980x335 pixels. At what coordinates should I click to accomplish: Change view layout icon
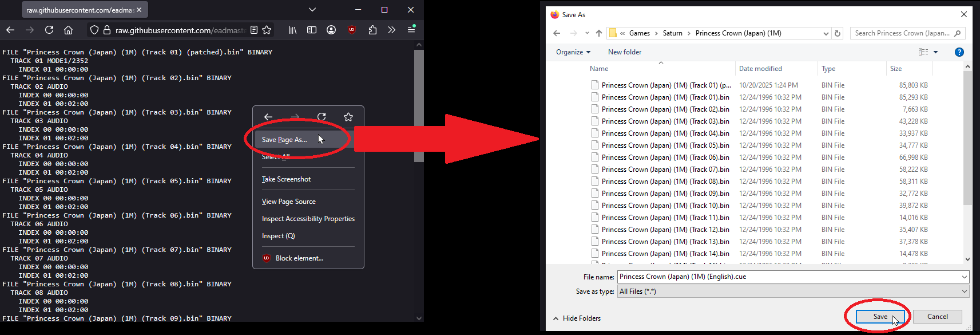tap(923, 52)
